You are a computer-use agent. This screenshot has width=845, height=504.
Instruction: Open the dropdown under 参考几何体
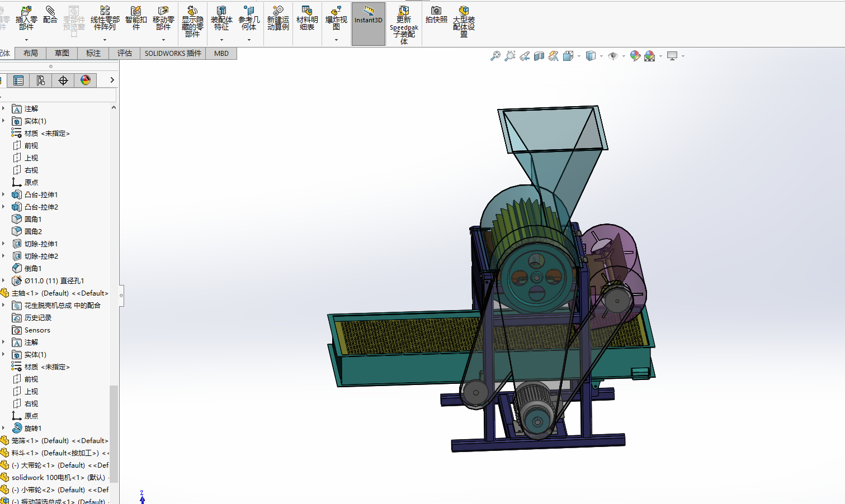(249, 40)
